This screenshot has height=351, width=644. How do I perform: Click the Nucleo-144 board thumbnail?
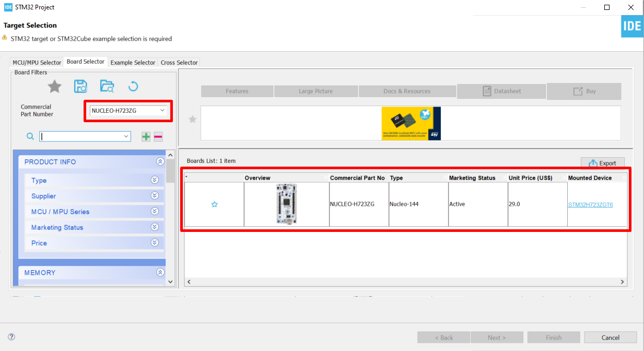click(x=286, y=204)
